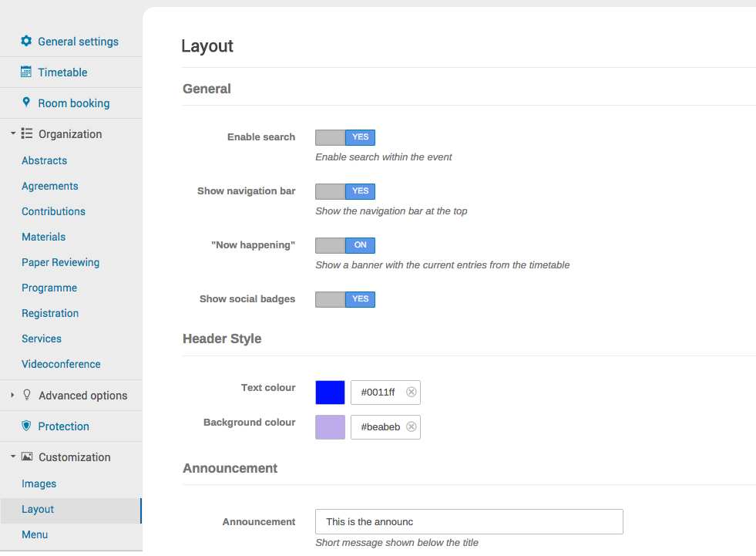
Task: Toggle the Enable search switch
Action: click(345, 137)
